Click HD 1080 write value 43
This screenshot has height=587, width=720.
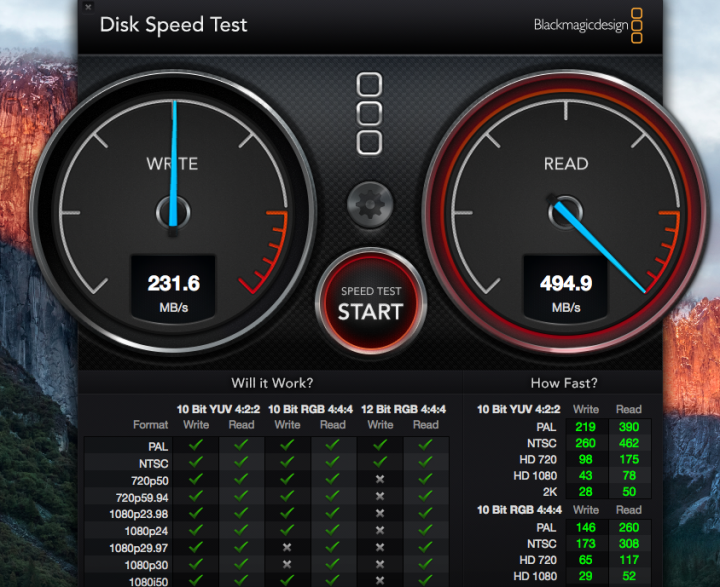[x=585, y=475]
